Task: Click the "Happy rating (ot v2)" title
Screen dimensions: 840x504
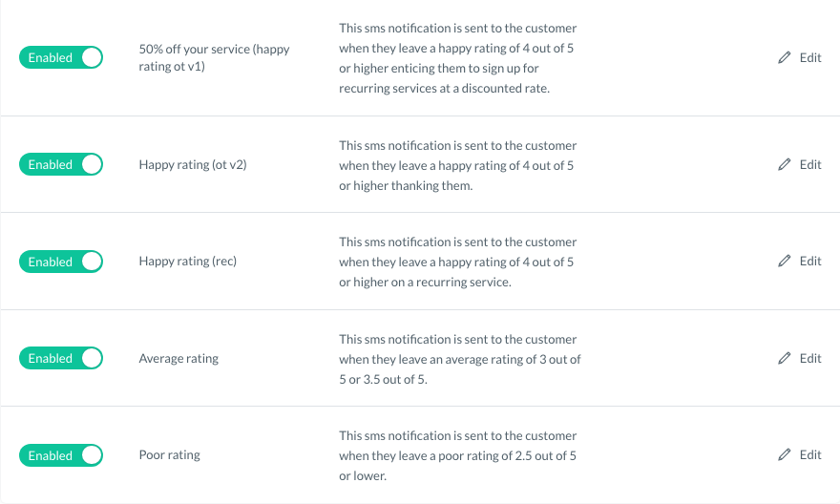Action: [193, 164]
